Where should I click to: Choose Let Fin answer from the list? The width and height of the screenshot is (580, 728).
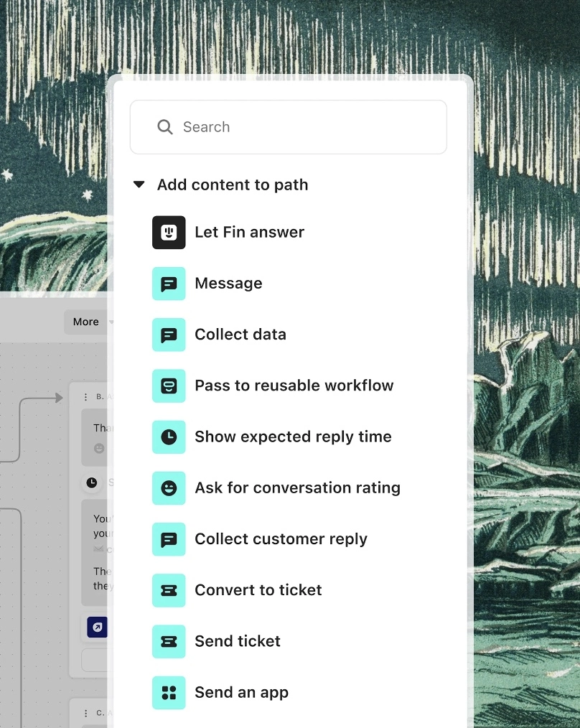pyautogui.click(x=249, y=233)
